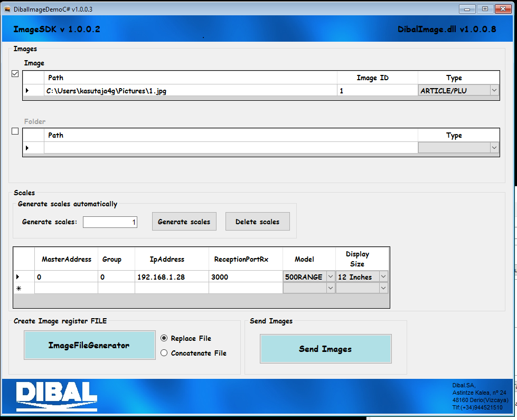The width and height of the screenshot is (517, 420).
Task: Open the Model dropdown in the new row
Action: click(x=331, y=288)
